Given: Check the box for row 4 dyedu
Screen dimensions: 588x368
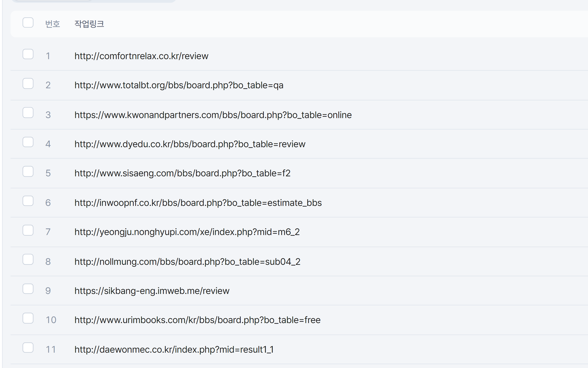Looking at the screenshot, I should [28, 142].
